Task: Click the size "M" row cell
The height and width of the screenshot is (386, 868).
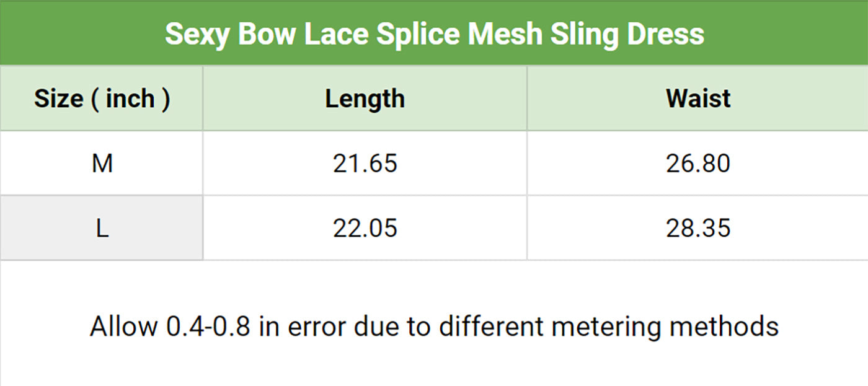Action: [x=102, y=164]
